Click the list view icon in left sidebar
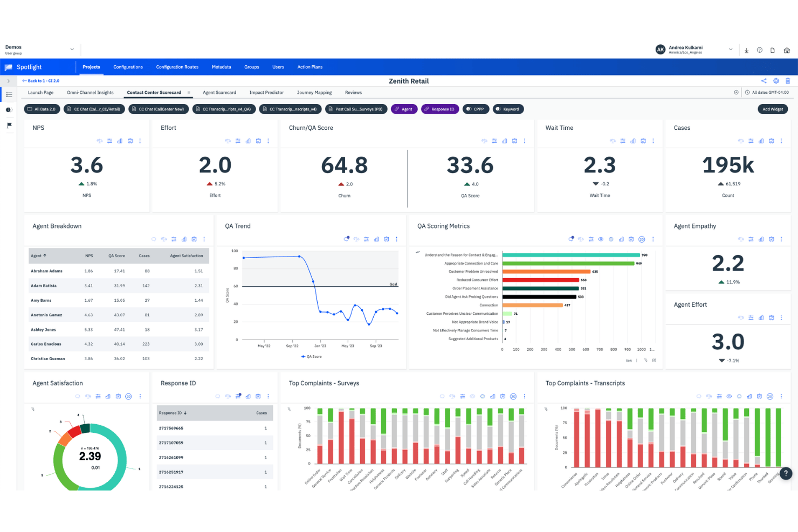 tap(9, 95)
